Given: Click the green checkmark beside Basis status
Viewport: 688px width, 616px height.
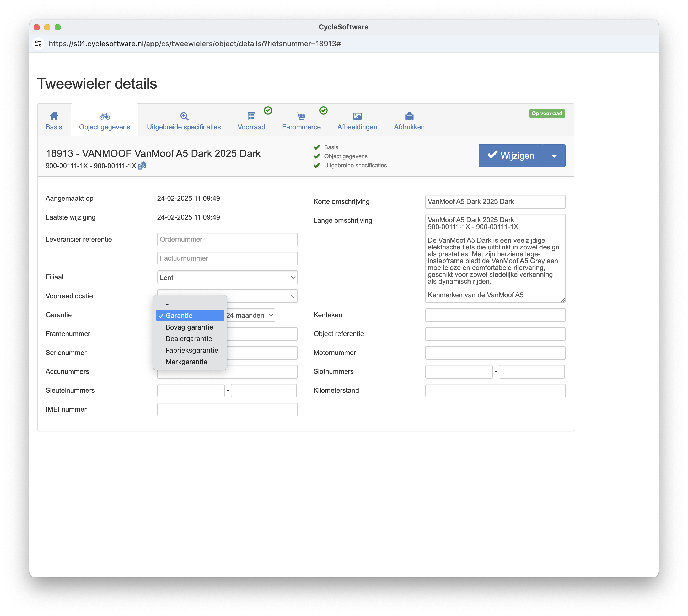Looking at the screenshot, I should [x=317, y=147].
